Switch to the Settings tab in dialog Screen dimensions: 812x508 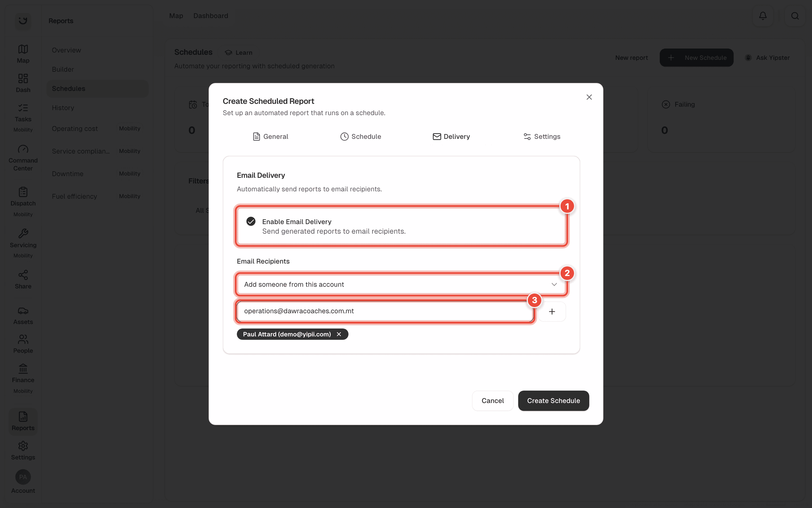coord(542,136)
